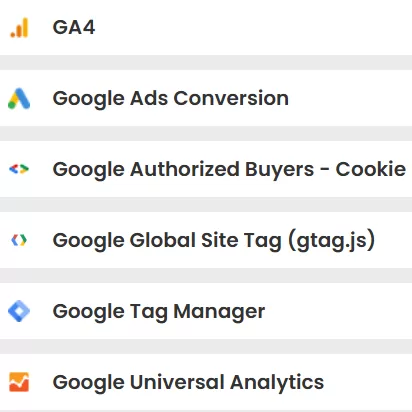Screen dimensions: 412x412
Task: Select the GA4 text label
Action: [x=74, y=27]
